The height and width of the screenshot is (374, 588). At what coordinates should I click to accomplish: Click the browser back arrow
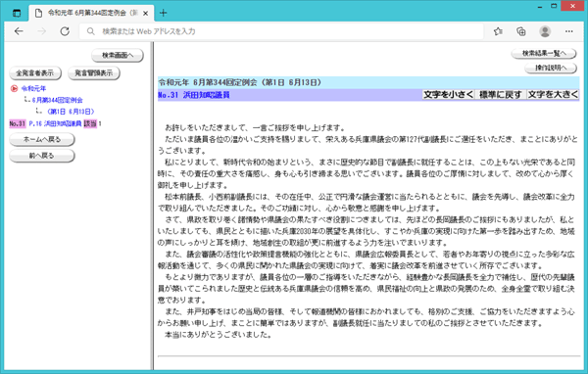(x=19, y=31)
